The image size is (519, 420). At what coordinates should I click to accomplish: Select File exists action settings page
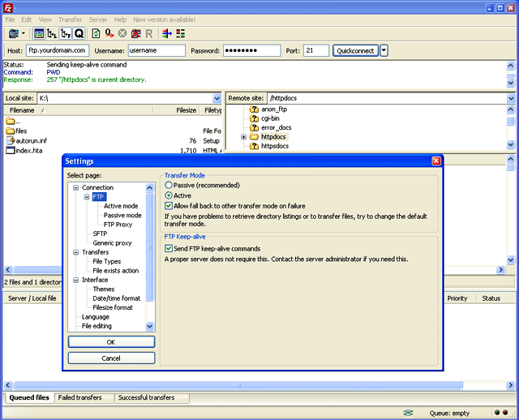click(116, 271)
